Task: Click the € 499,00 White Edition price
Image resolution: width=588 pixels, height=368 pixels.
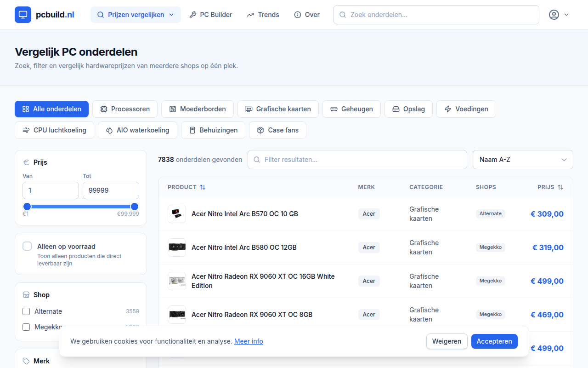Action: pyautogui.click(x=547, y=281)
